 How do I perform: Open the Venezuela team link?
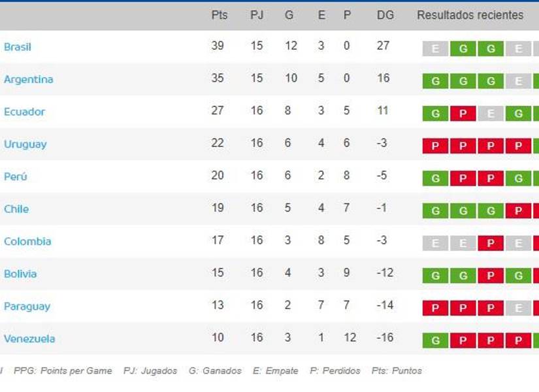29,339
